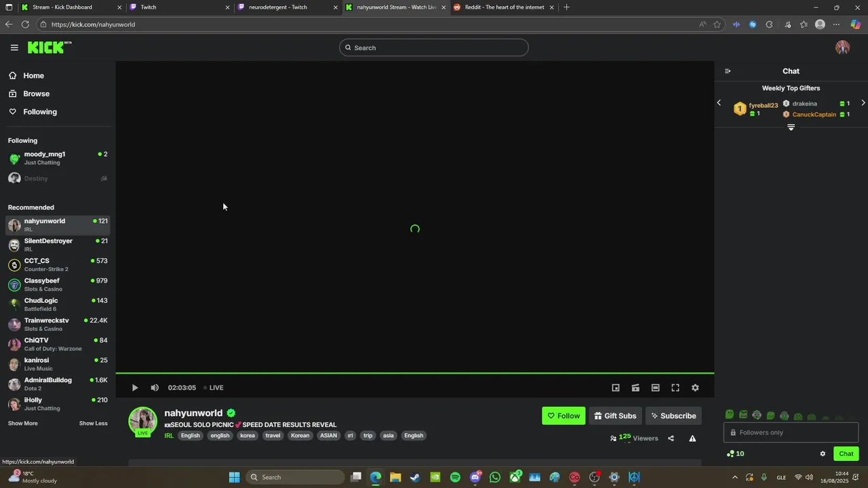Pick the first green emote in chat row
Image resolution: width=868 pixels, height=488 pixels.
click(730, 414)
